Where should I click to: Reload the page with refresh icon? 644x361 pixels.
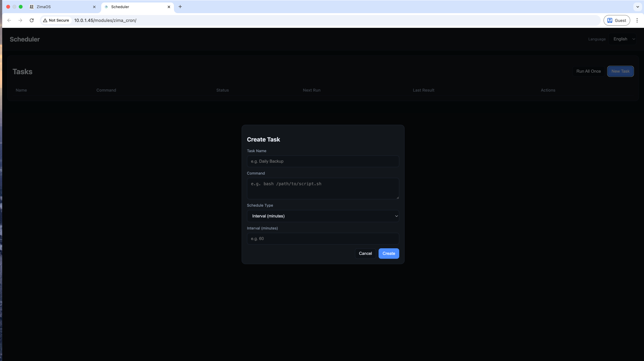[32, 20]
